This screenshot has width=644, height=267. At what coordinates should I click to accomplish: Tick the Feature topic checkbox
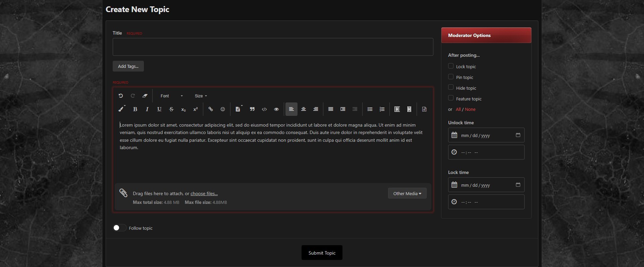pos(451,98)
